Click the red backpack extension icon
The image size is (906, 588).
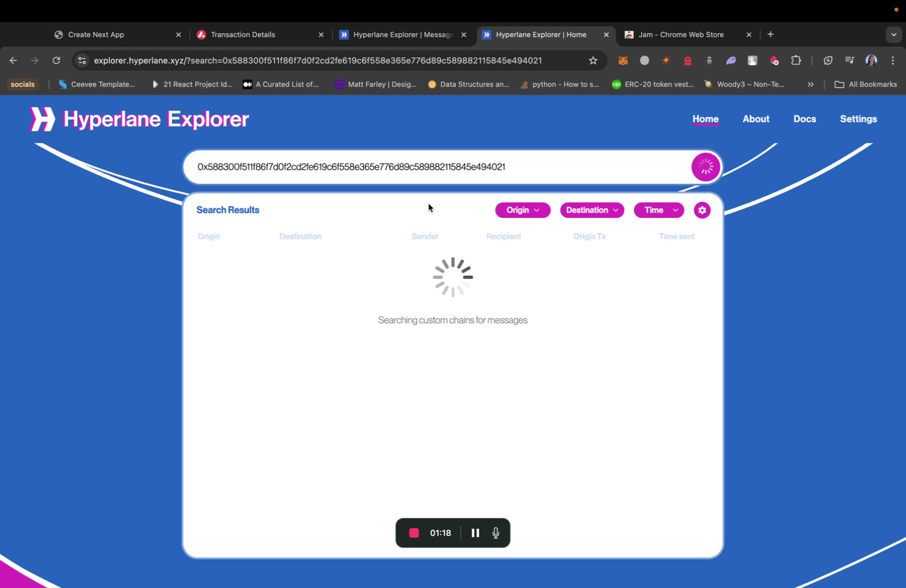688,60
